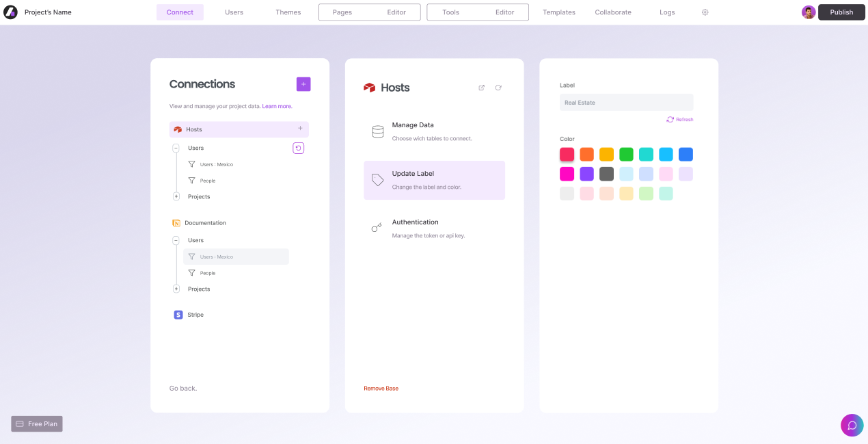The width and height of the screenshot is (868, 444).
Task: Open the Tools tab
Action: point(450,12)
